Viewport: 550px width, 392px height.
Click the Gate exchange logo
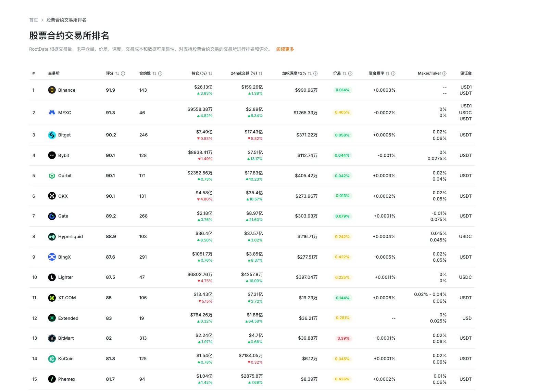click(52, 216)
